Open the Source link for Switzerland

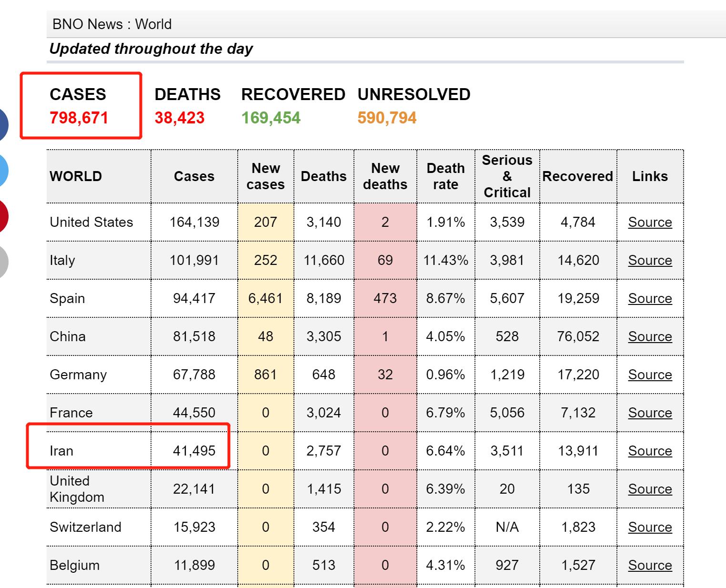pyautogui.click(x=650, y=527)
